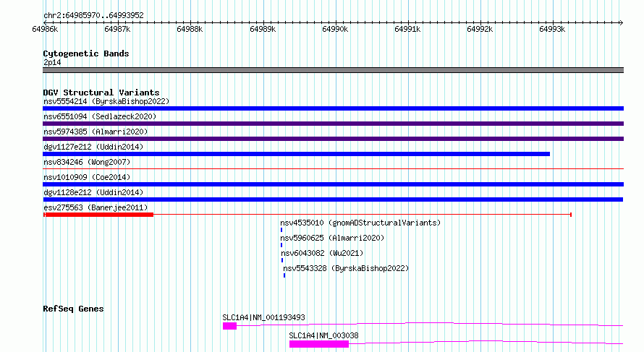Open the nsv834246 (Wong2007) variant label
This screenshot has height=352, width=644.
(87, 162)
